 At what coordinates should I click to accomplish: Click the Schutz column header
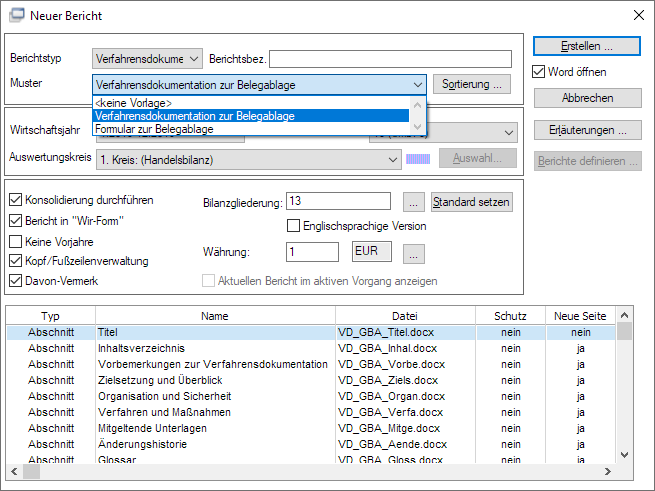click(510, 316)
